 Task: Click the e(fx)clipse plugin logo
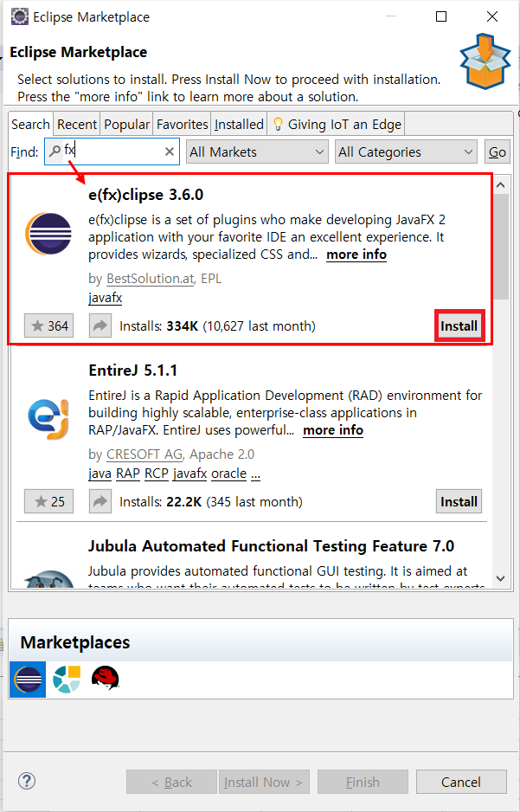(x=48, y=234)
